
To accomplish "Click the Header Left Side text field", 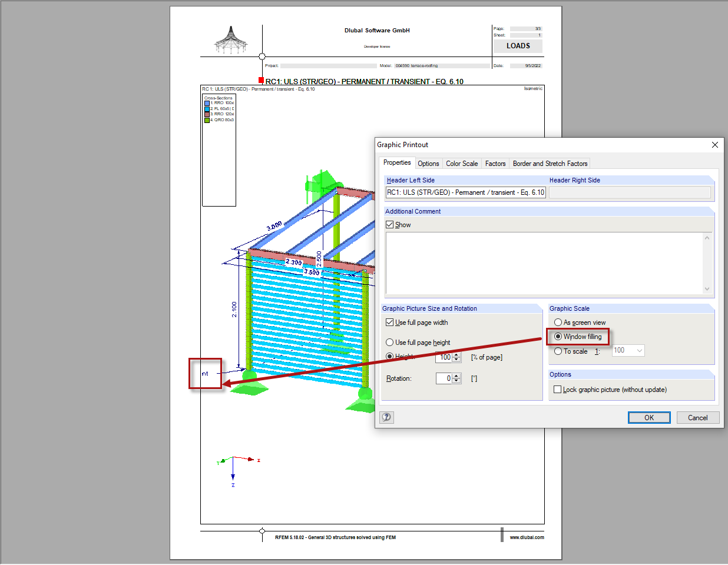I will [466, 192].
